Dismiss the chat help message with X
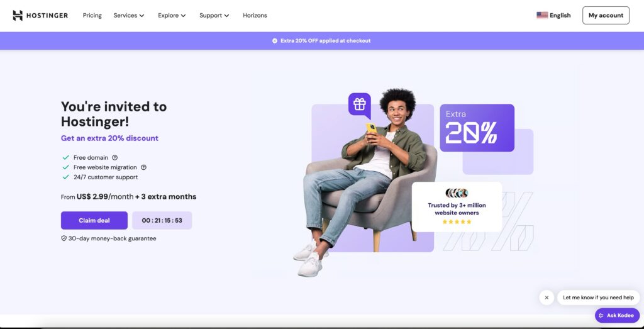The image size is (644, 329). [x=547, y=298]
